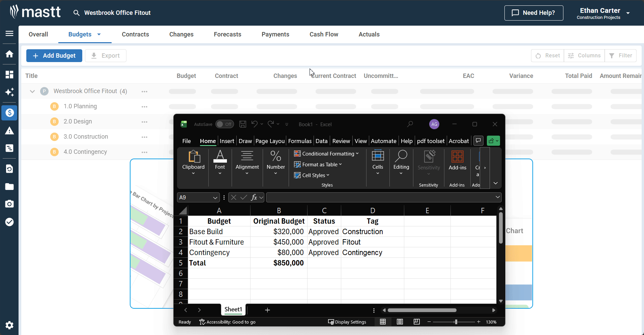Click the Excel undo arrow
Viewport: 644px width, 335px height.
point(254,124)
